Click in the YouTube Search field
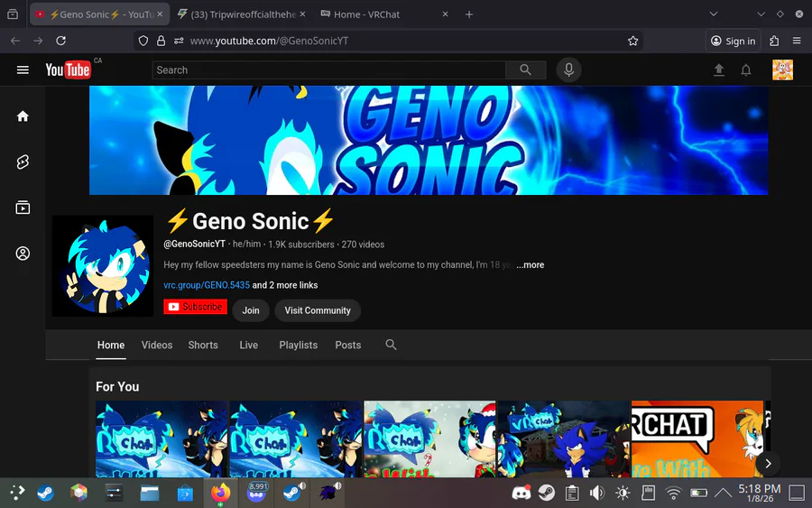Viewport: 812px width, 508px height. (328, 69)
